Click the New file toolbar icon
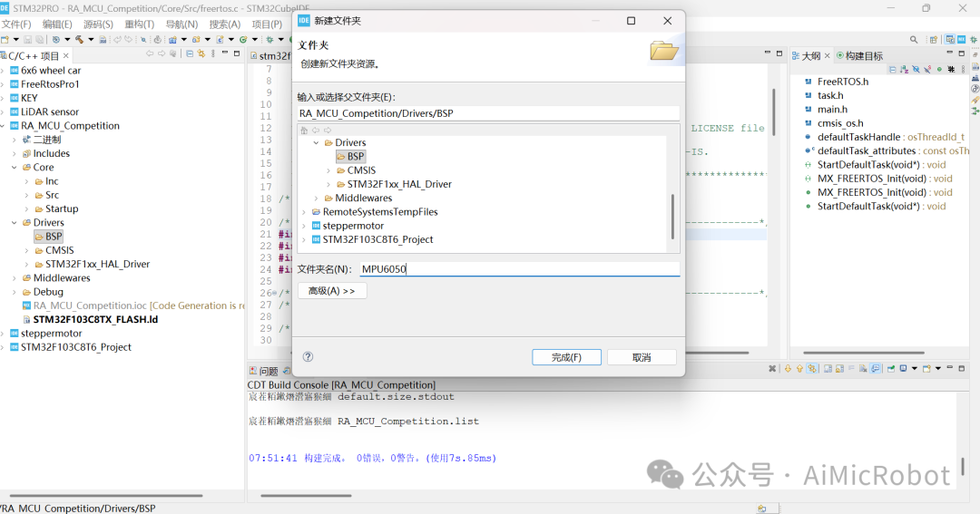This screenshot has width=980, height=514. coord(5,39)
